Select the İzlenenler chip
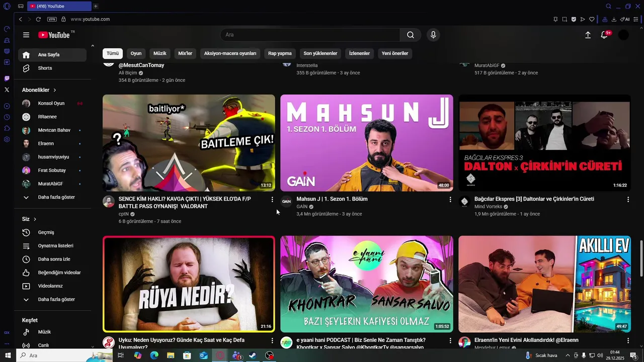Viewport: 644px width, 362px height. pyautogui.click(x=359, y=53)
